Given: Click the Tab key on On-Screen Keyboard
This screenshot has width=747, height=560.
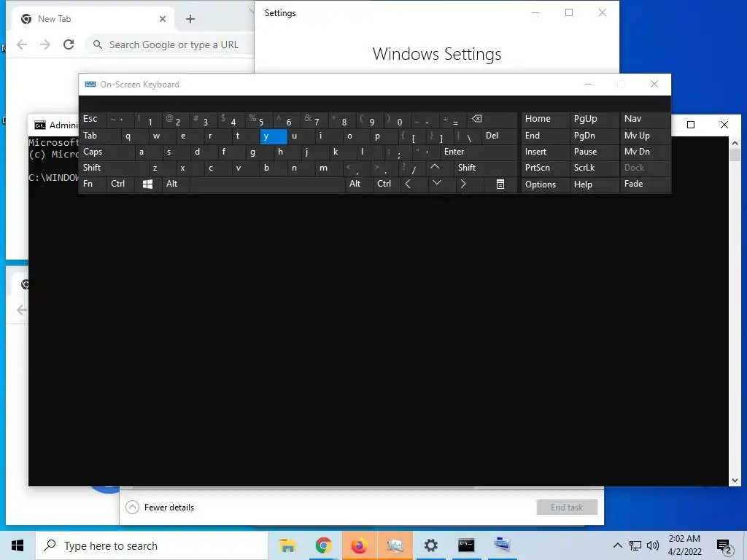Looking at the screenshot, I should pos(99,136).
